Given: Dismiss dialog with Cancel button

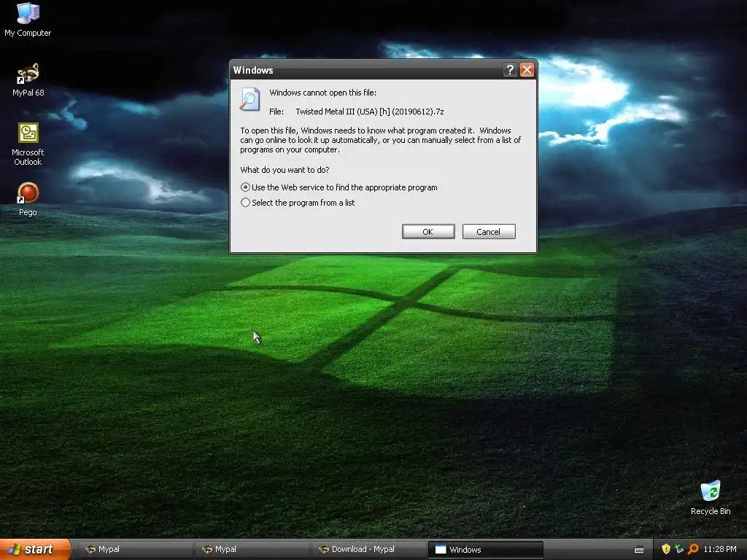Looking at the screenshot, I should 488,231.
